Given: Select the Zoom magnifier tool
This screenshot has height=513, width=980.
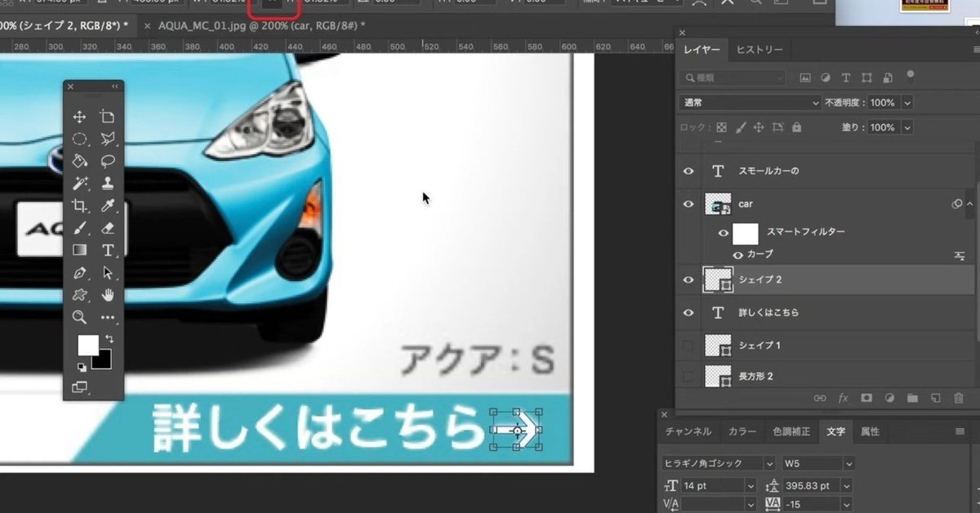Looking at the screenshot, I should [80, 317].
